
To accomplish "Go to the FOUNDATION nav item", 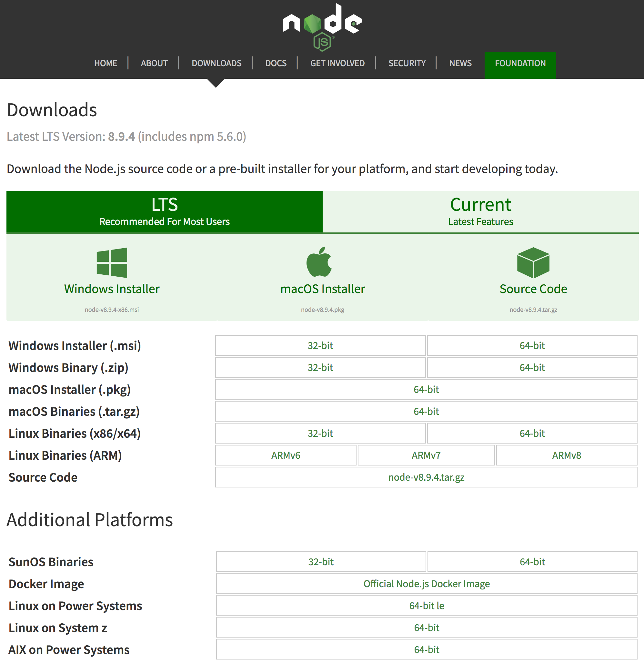I will (520, 63).
